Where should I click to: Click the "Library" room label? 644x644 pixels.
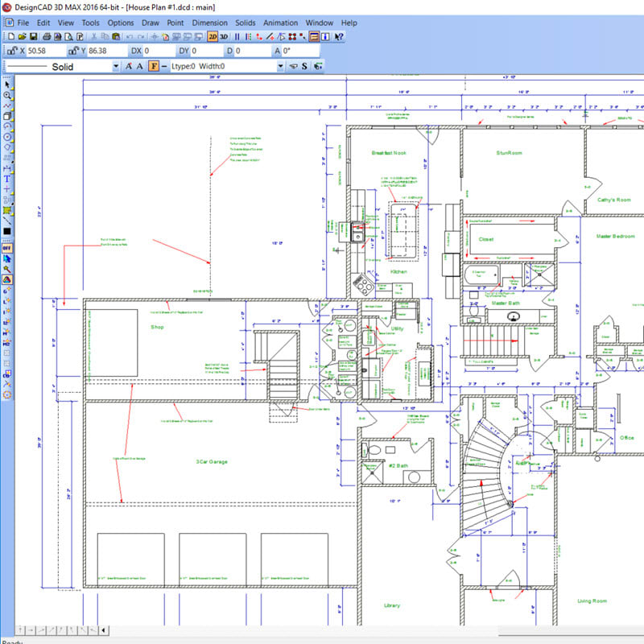[x=392, y=605]
